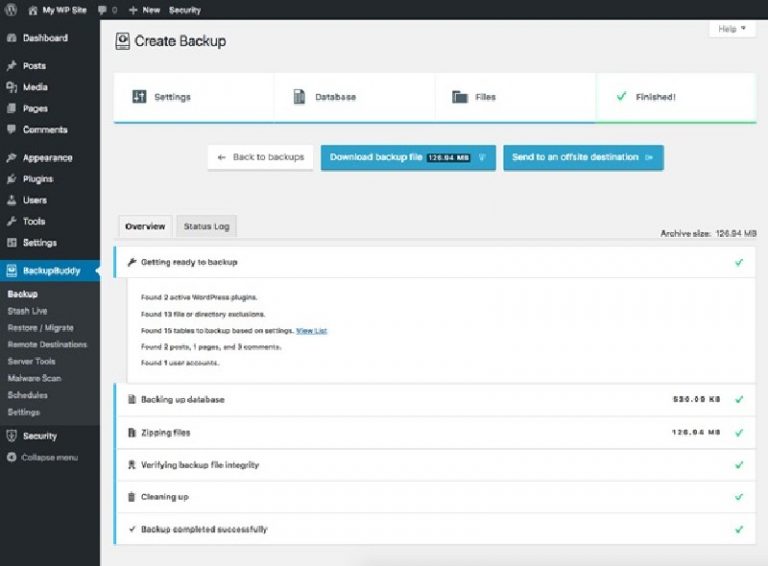Switch to Status Log tab
Image resolution: width=768 pixels, height=566 pixels.
point(206,226)
